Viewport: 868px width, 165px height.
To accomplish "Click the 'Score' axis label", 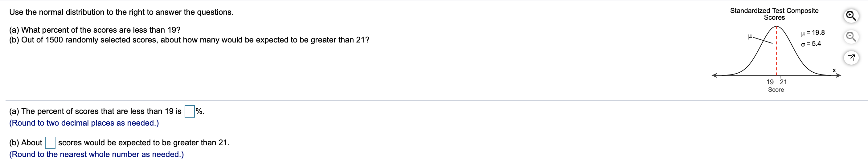I will coord(776,90).
